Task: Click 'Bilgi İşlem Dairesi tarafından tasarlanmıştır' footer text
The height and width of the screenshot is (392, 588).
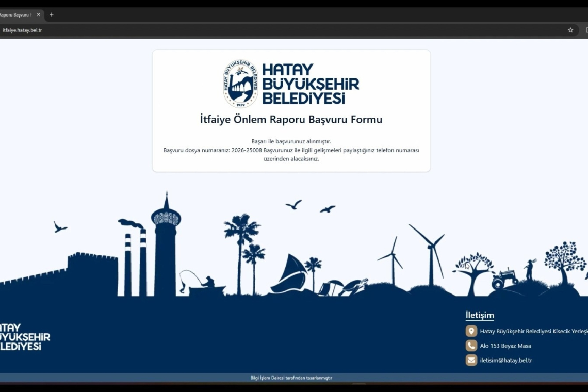Action: tap(291, 378)
